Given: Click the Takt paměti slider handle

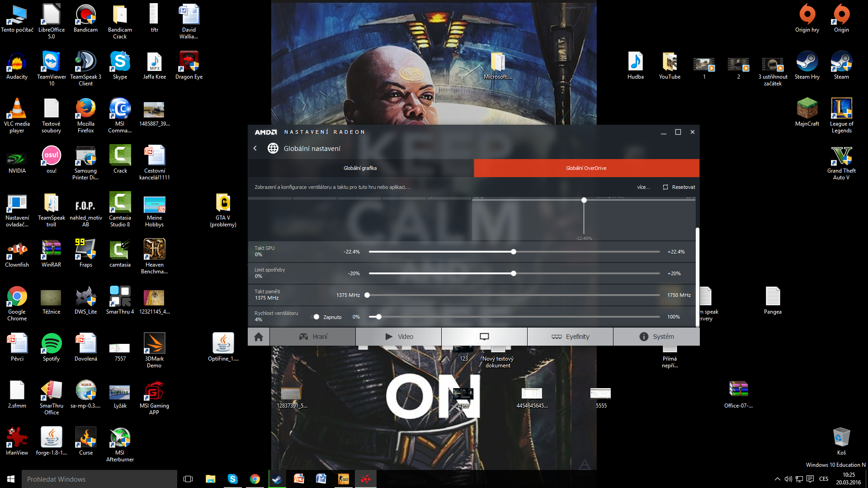Looking at the screenshot, I should click(x=367, y=295).
